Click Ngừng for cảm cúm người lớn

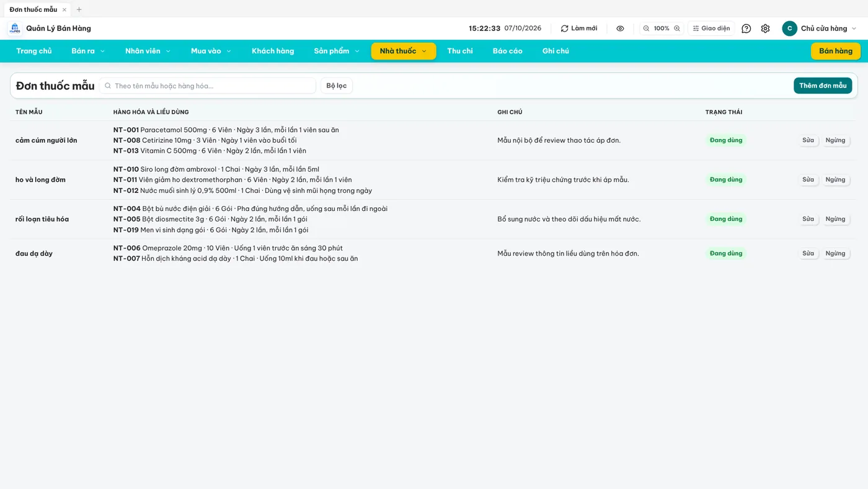(835, 140)
